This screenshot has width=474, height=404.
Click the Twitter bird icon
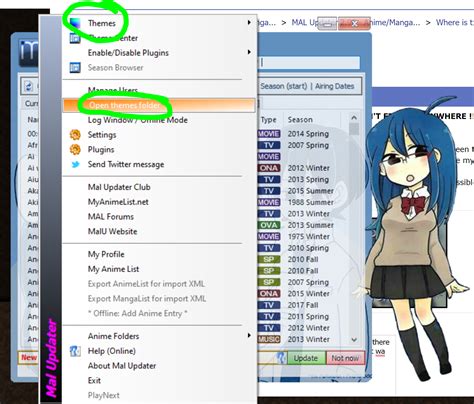[76, 164]
